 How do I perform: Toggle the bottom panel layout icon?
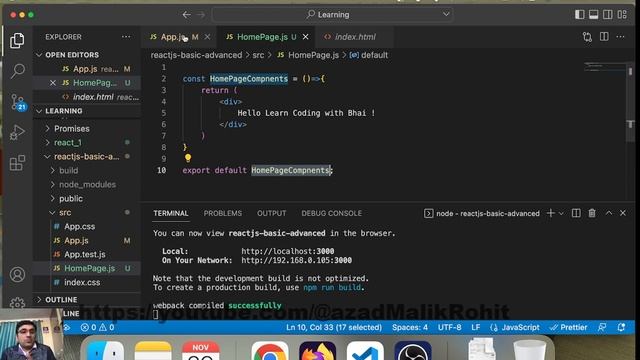(593, 15)
